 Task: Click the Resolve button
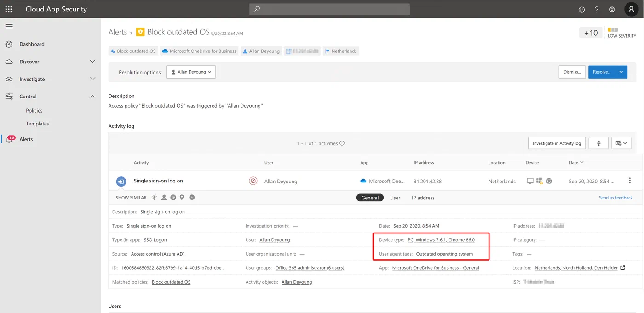coord(602,72)
